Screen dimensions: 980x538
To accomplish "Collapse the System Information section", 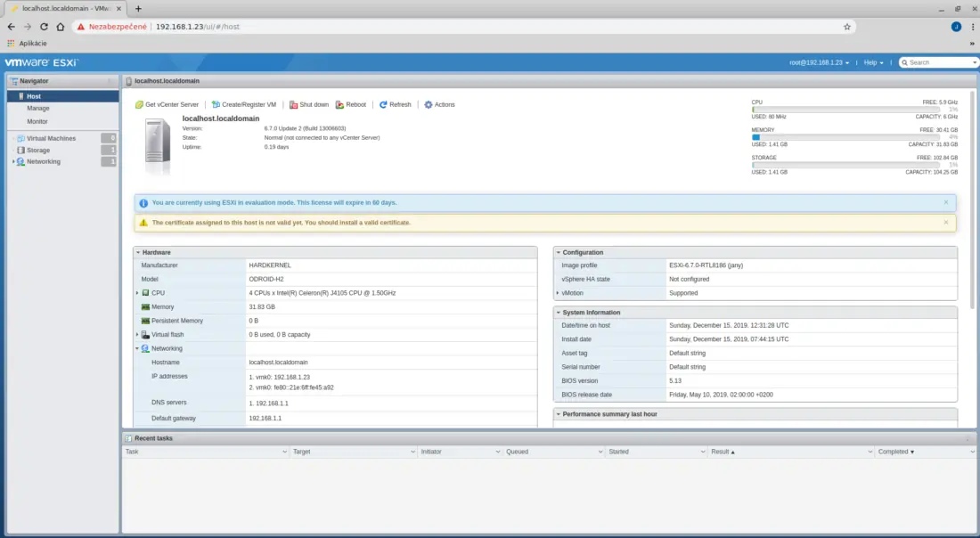I will pos(558,313).
